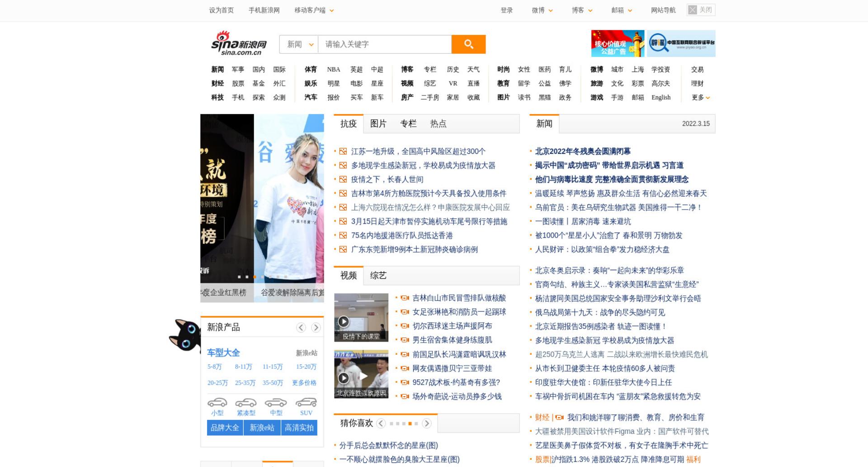Expand the 移动客户端 dropdown
868x467 pixels.
pos(314,10)
